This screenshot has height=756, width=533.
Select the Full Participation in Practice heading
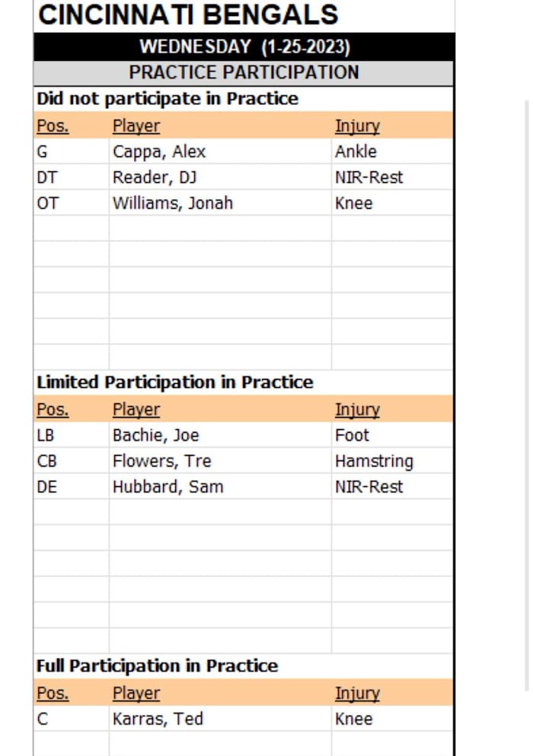[x=158, y=666]
